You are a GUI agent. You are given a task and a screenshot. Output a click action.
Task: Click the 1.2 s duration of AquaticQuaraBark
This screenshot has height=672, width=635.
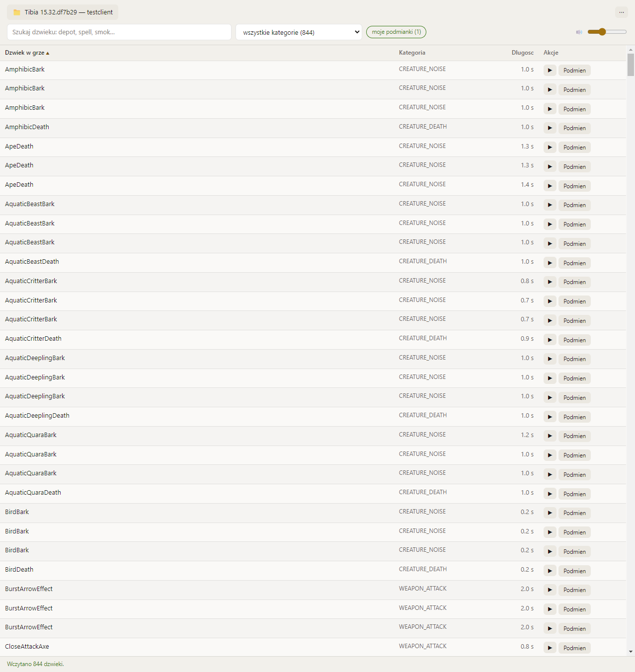[527, 435]
